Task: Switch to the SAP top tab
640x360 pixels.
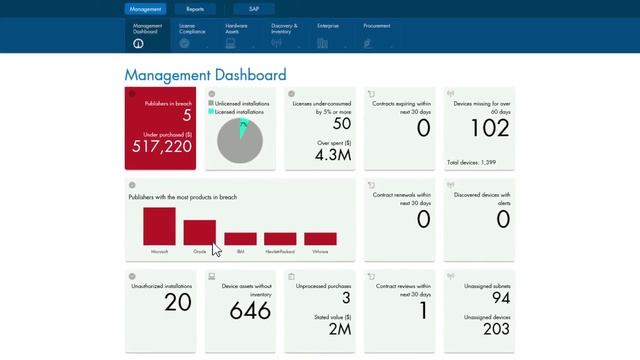Action: click(254, 9)
